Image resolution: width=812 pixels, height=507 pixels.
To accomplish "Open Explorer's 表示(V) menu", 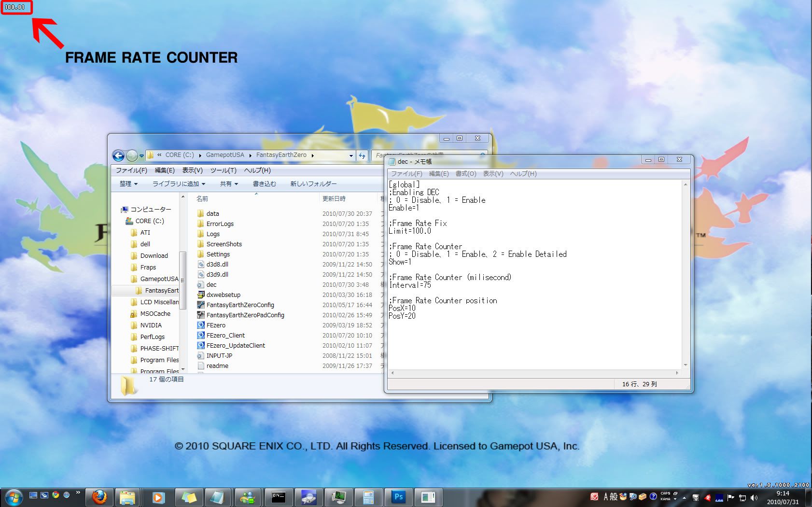I will 192,170.
